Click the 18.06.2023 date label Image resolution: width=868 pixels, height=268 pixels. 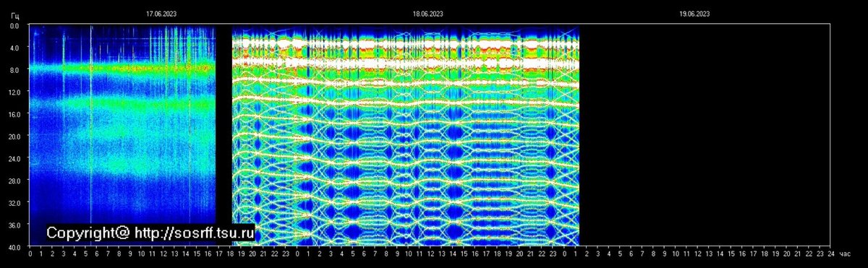tap(428, 14)
